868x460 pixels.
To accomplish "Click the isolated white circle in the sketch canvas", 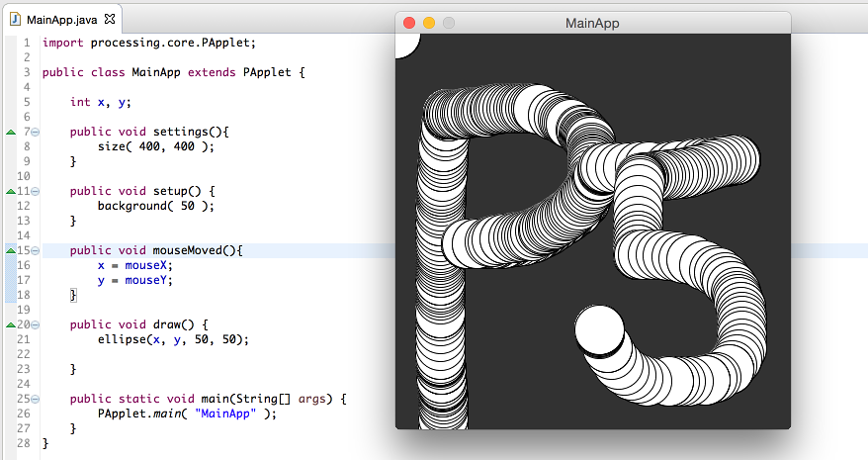I will pos(599,330).
